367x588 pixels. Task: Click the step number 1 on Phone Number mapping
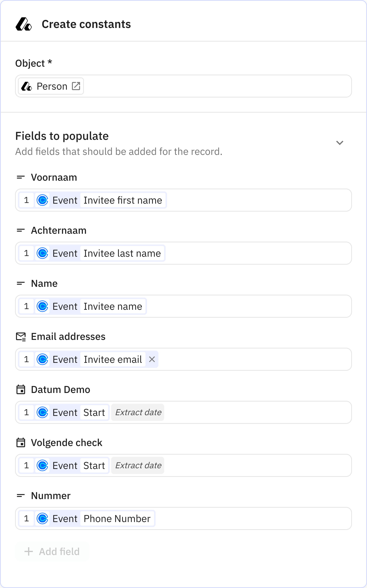(27, 518)
